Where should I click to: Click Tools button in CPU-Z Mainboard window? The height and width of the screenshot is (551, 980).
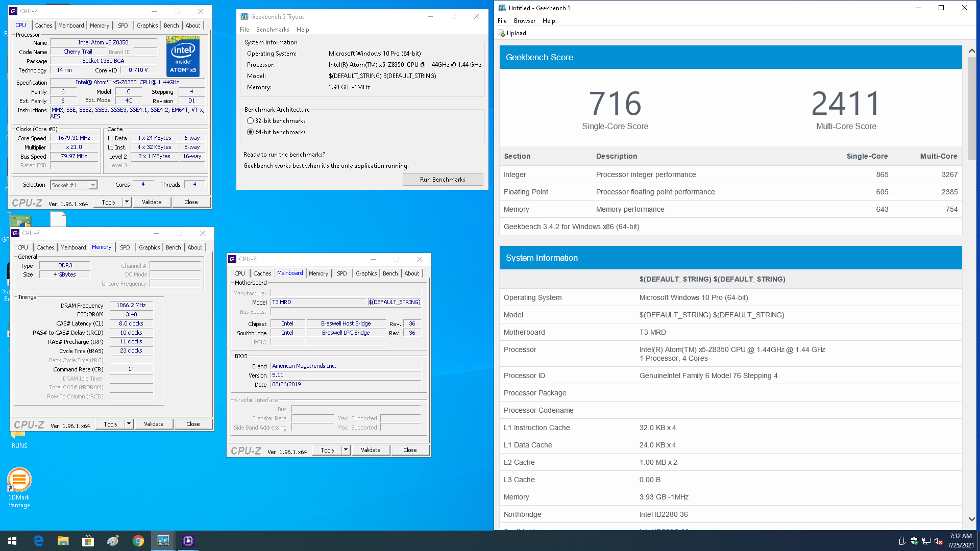tap(327, 450)
